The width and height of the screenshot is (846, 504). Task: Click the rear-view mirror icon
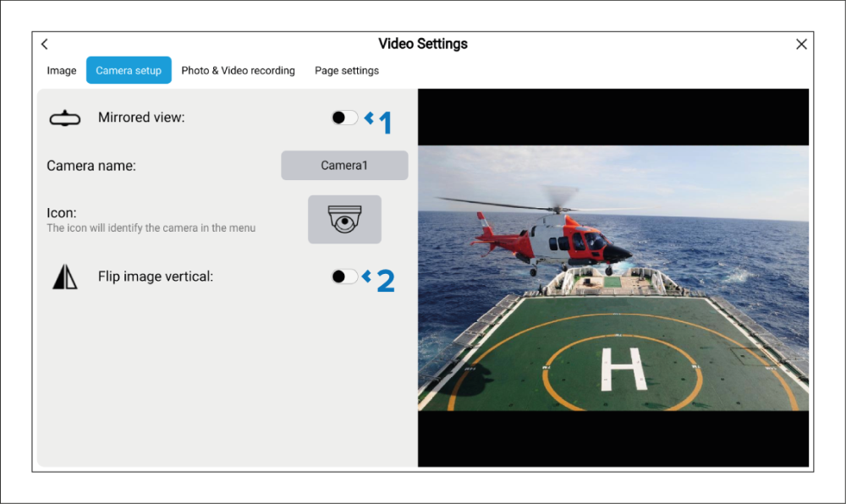[65, 118]
